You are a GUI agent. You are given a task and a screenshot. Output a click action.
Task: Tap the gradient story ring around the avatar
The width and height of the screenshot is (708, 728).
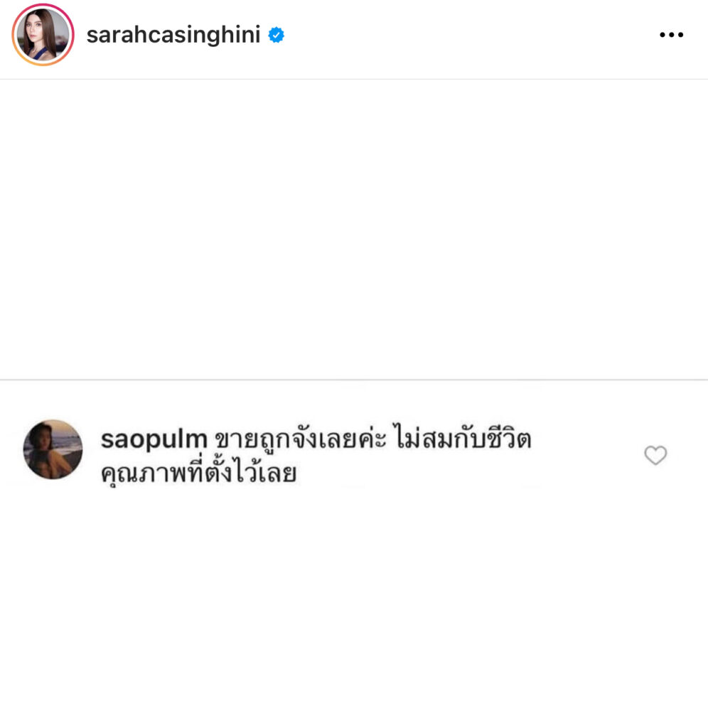pyautogui.click(x=43, y=34)
